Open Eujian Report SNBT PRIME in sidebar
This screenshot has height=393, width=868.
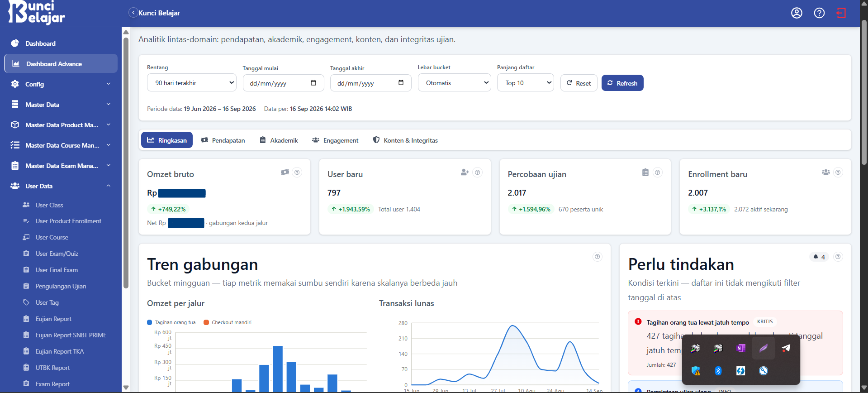click(71, 335)
